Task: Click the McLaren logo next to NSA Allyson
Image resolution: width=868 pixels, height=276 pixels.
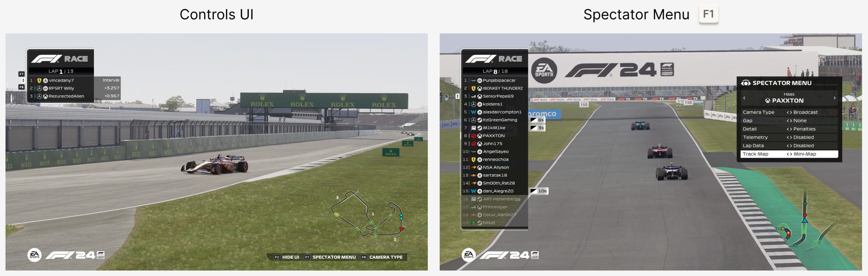Action: coord(473,167)
